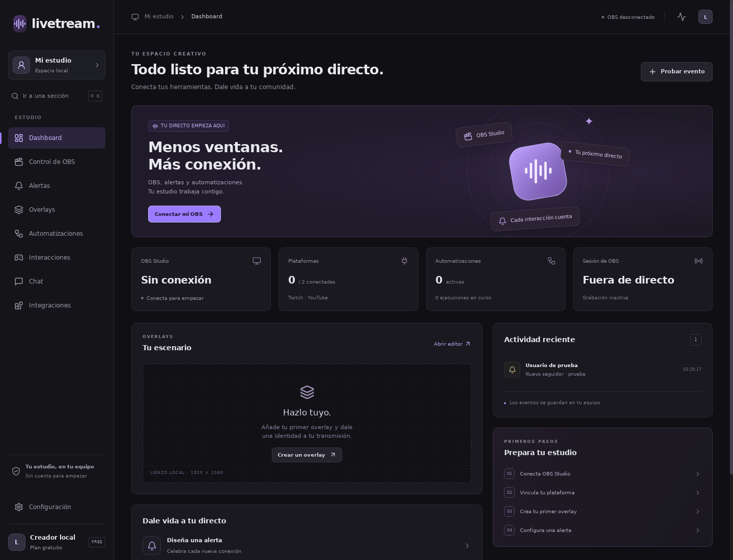
Task: Go to Dashboard in the sidebar
Action: 57,138
